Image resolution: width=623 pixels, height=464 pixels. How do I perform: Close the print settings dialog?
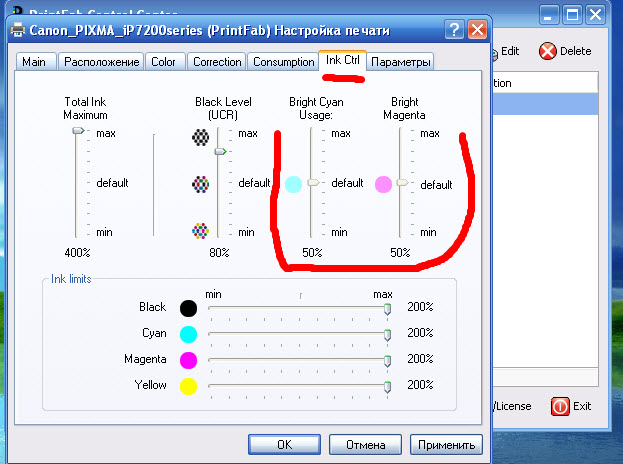pos(478,29)
